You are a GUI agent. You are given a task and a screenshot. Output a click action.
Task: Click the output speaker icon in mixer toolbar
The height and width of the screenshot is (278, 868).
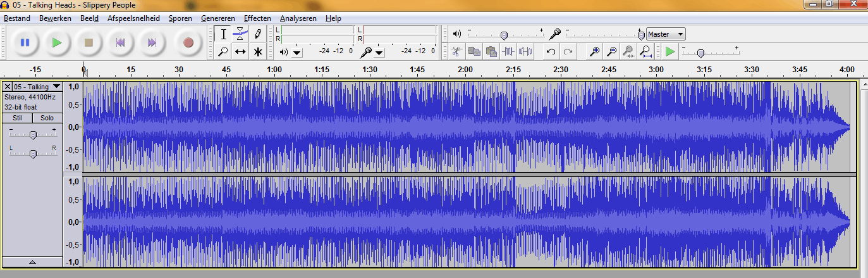coord(457,34)
